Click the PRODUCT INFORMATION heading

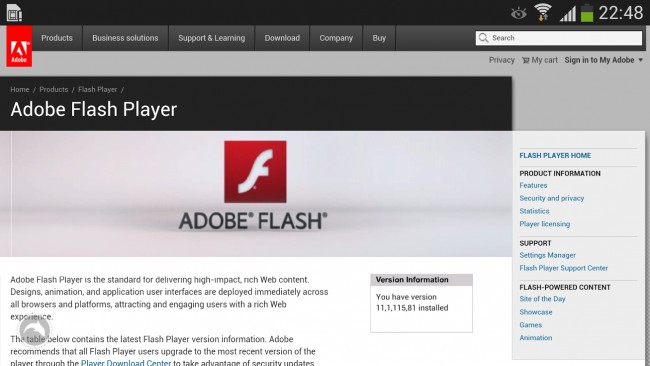560,173
